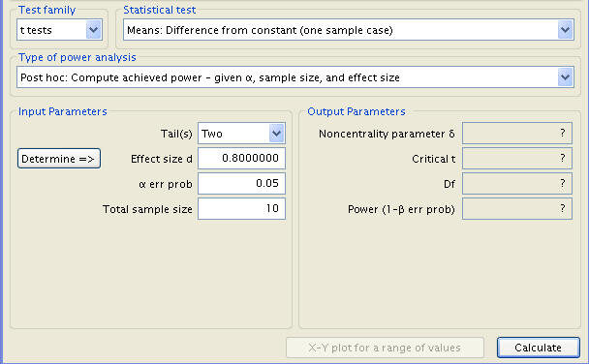Screen dimensions: 589x364
Task: Click the α err prob label
Action: click(166, 184)
